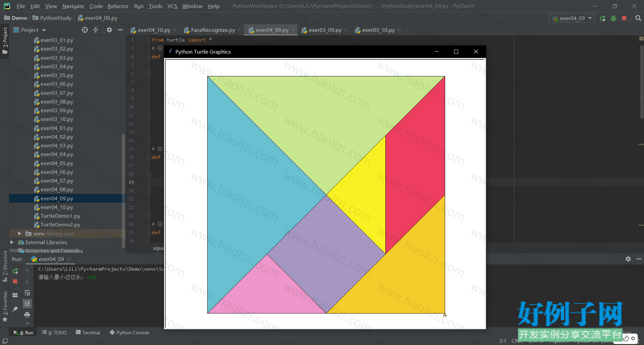Hide the Run panel minus icon
644x345 pixels.
pos(639,259)
